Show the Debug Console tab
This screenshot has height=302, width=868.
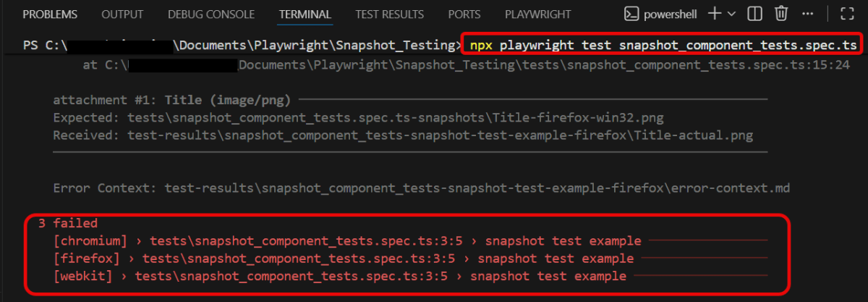(x=211, y=14)
